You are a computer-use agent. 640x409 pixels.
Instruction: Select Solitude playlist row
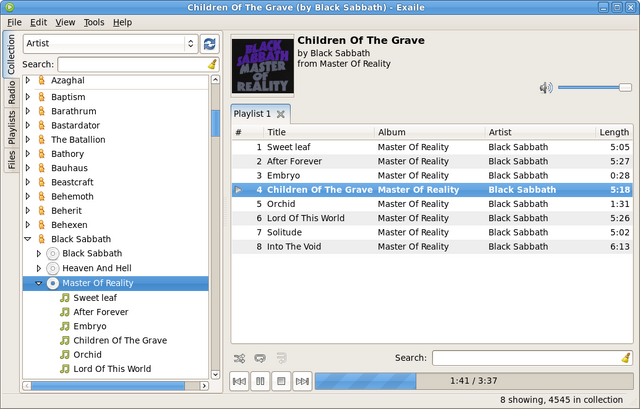click(432, 232)
